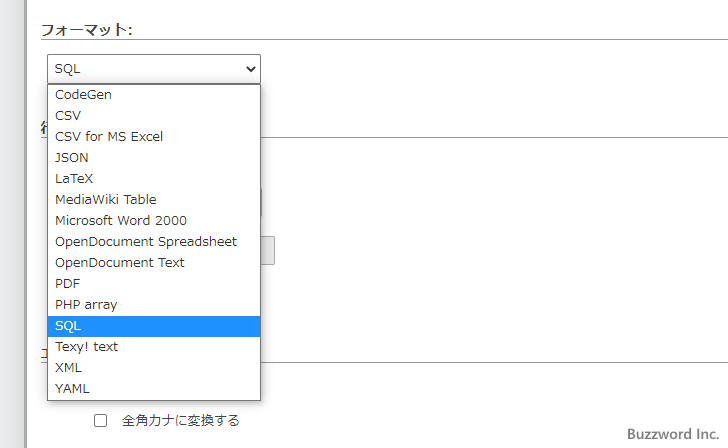Choose LaTeX in the list
This screenshot has width=728, height=448.
point(154,179)
